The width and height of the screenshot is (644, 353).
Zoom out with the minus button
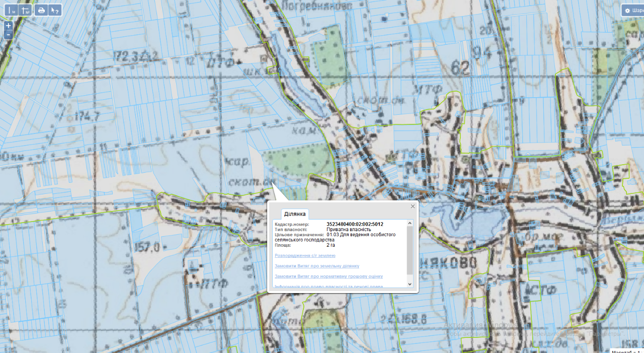coord(9,35)
